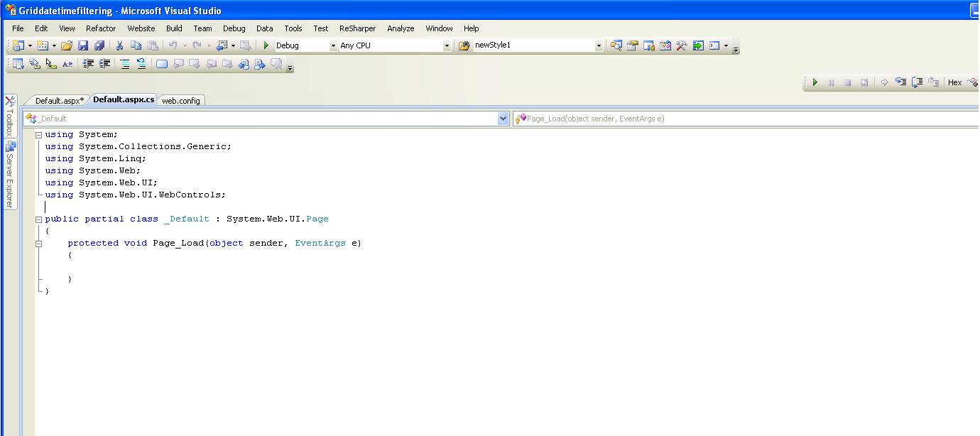Viewport: 980px width, 436px height.
Task: Open the Debug menu
Action: click(234, 28)
